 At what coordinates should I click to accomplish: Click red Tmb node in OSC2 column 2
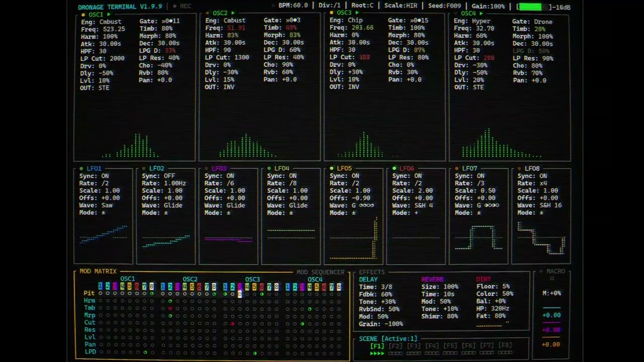pyautogui.click(x=170, y=308)
